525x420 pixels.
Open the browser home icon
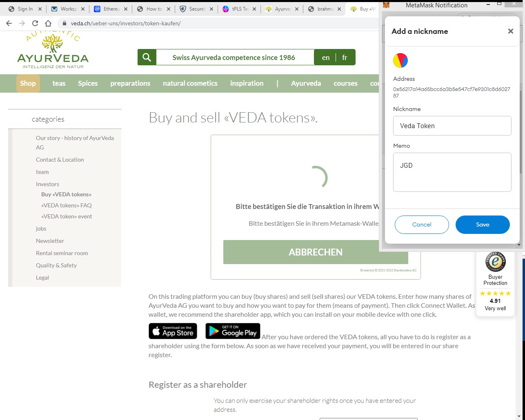(x=48, y=23)
